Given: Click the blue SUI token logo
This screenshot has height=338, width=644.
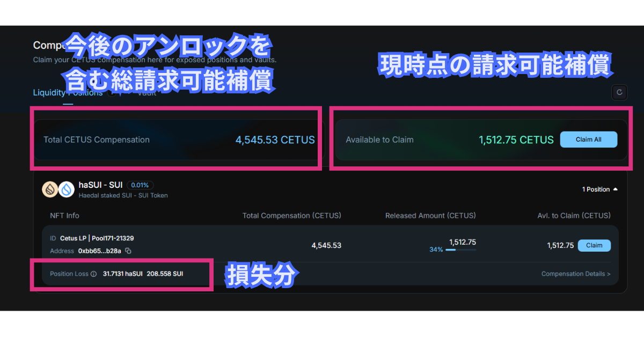Looking at the screenshot, I should click(x=66, y=189).
